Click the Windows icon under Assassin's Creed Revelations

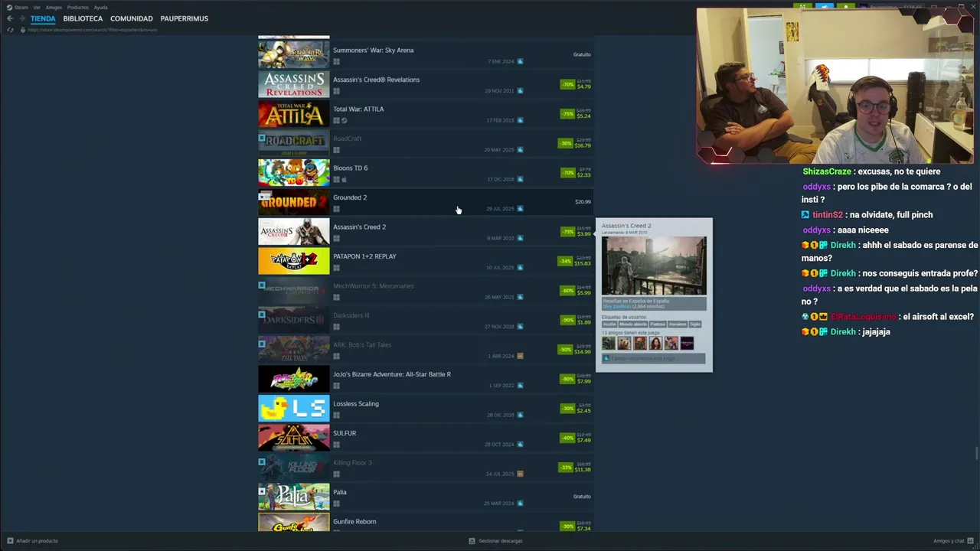[x=336, y=91]
